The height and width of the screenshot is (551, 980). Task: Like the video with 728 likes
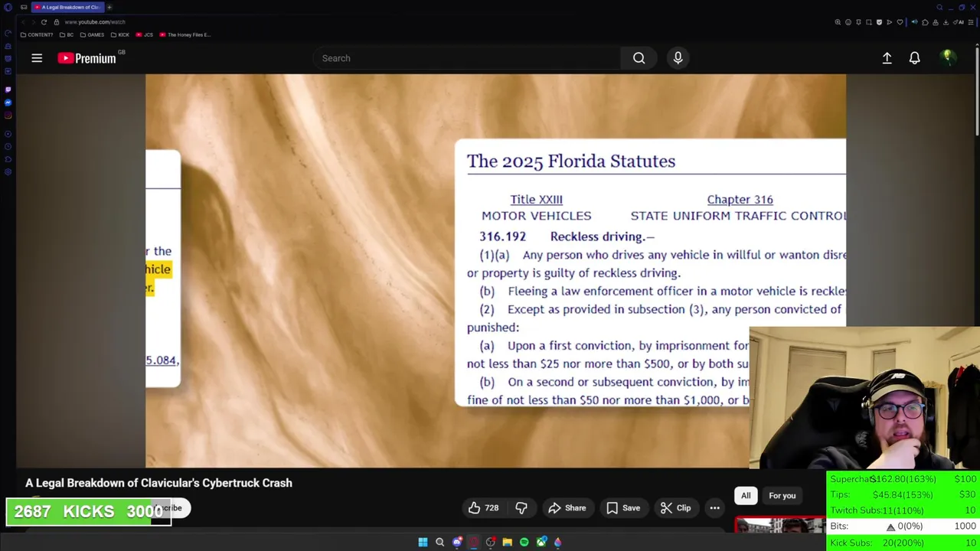point(484,508)
